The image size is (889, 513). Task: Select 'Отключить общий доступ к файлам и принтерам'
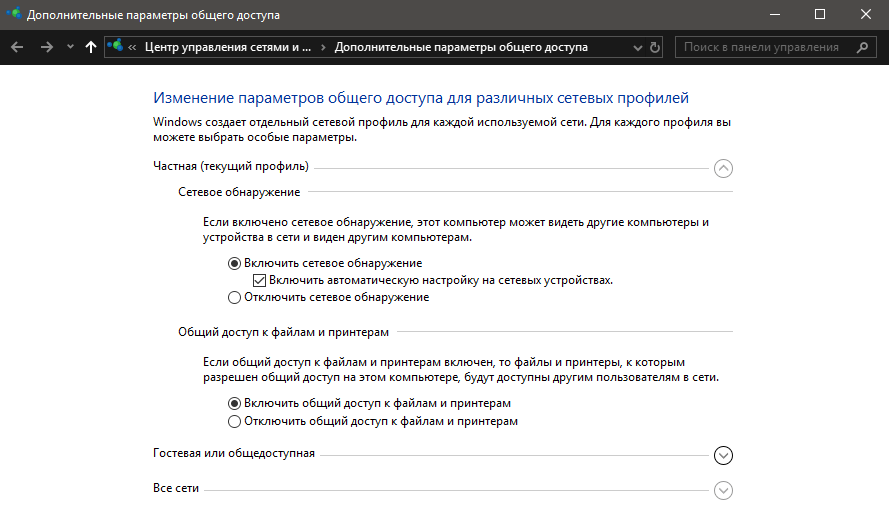click(234, 421)
